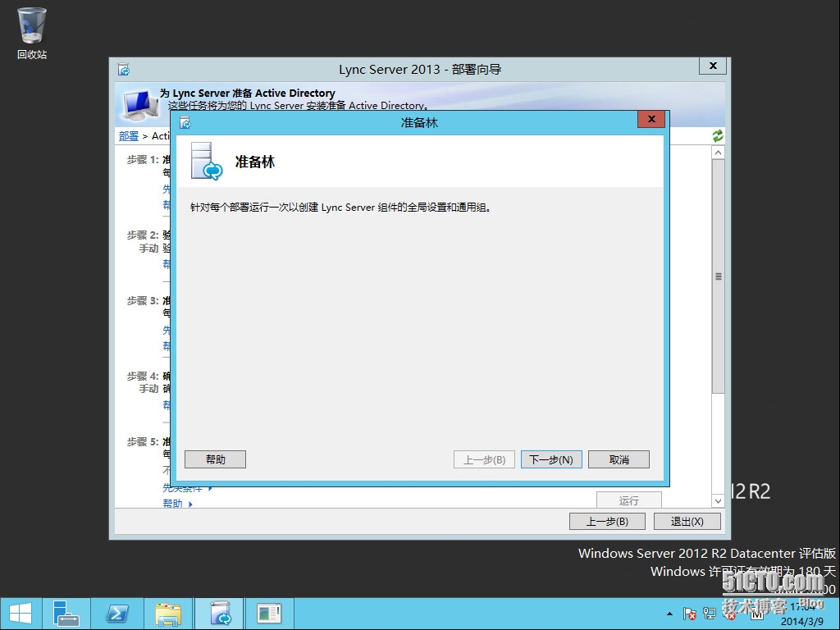Open the last pinned taskbar application icon
840x630 pixels.
[x=269, y=614]
